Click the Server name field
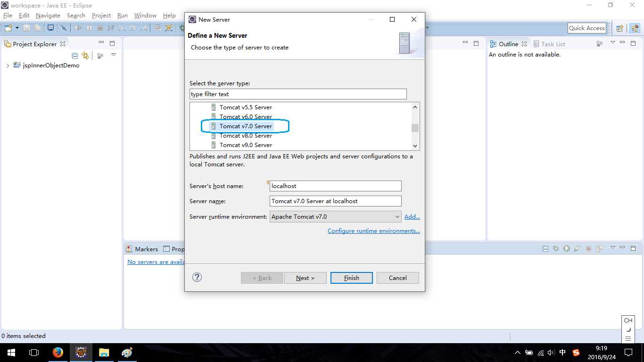644x362 pixels. 335,201
